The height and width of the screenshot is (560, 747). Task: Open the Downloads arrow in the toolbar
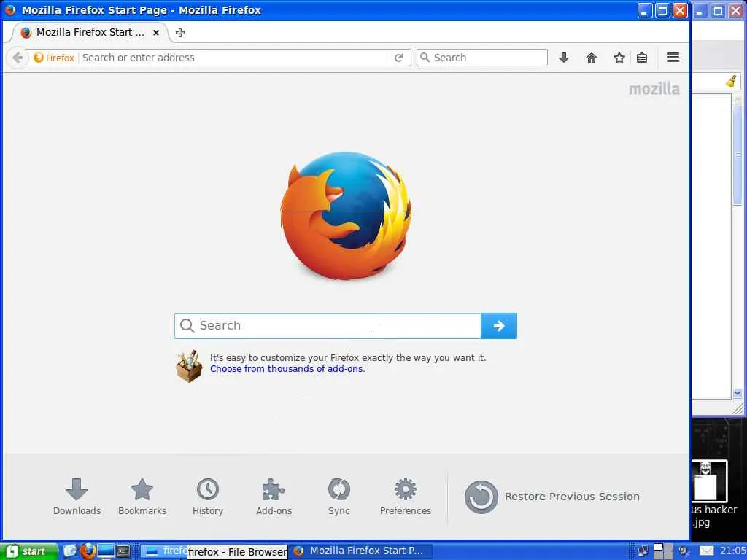tap(564, 58)
